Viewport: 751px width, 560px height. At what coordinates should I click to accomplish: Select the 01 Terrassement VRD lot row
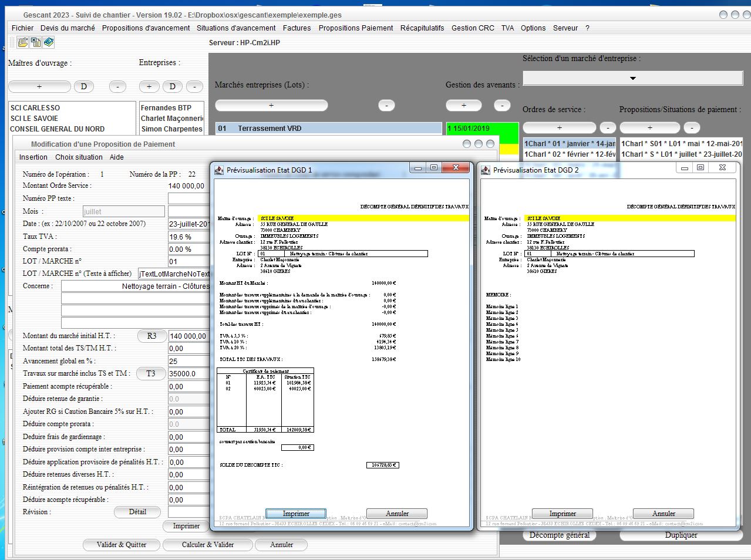pos(329,129)
